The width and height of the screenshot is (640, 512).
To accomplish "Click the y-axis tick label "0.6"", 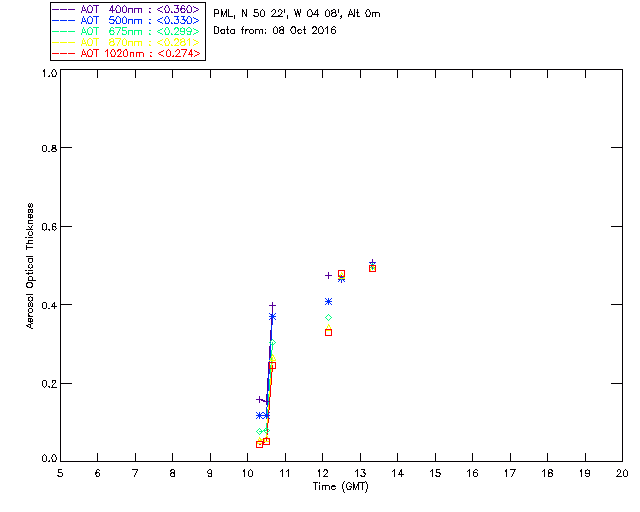I will point(49,227).
